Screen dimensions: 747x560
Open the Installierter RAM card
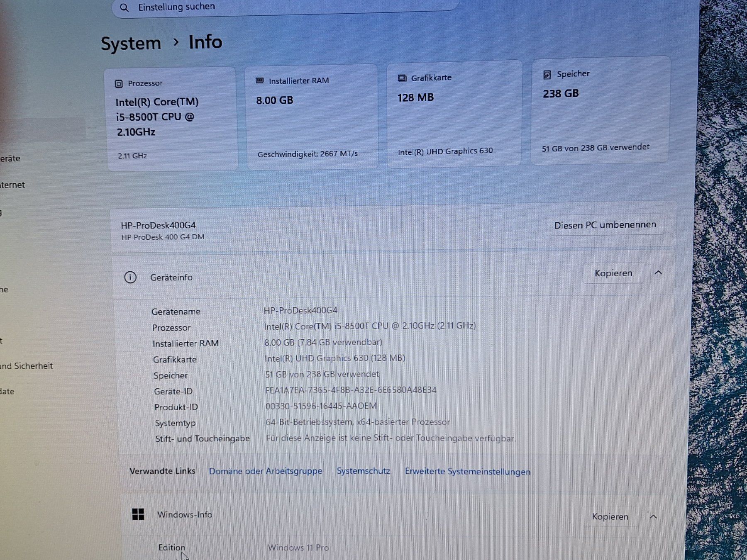(x=312, y=117)
